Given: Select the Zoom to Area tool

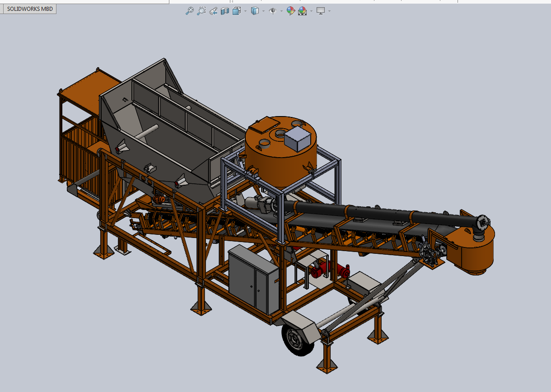Looking at the screenshot, I should coord(201,11).
